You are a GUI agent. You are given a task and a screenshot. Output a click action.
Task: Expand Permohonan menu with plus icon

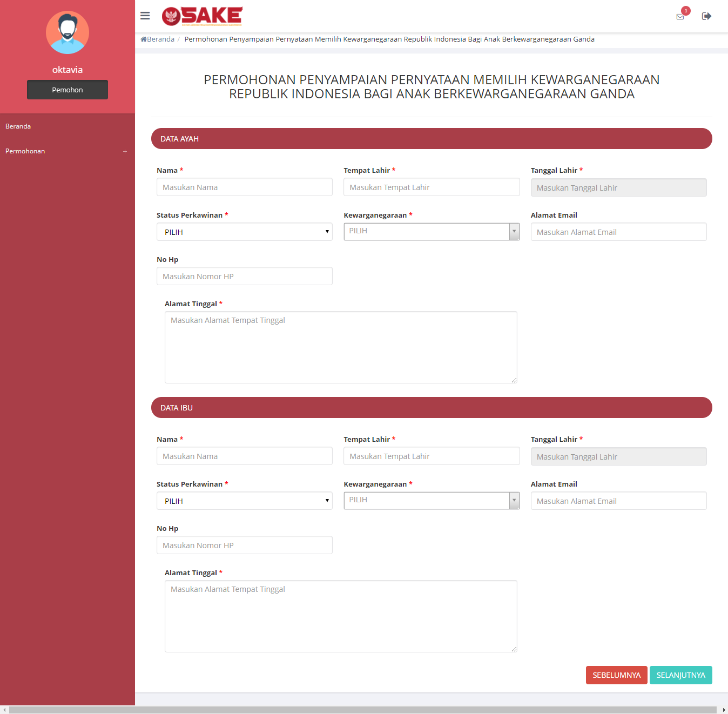click(x=125, y=152)
